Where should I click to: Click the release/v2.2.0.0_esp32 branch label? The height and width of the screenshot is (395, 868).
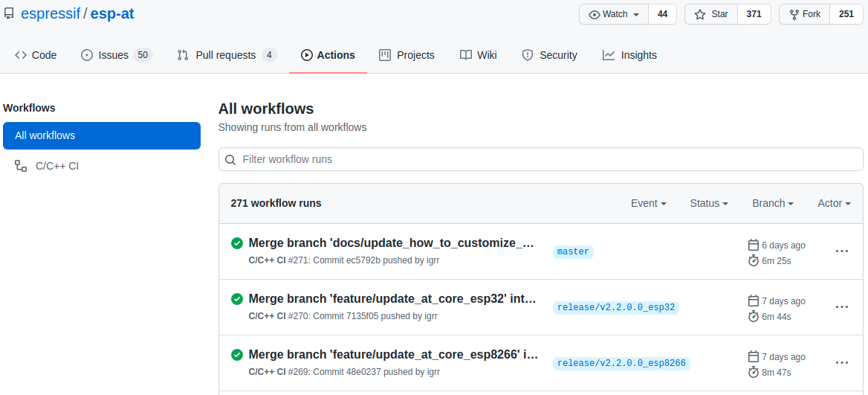615,307
